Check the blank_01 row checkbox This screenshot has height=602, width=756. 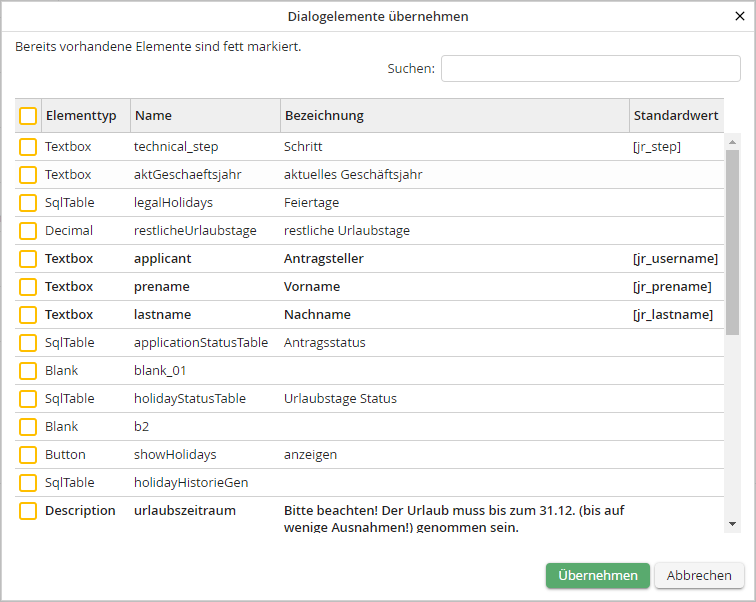pos(28,371)
